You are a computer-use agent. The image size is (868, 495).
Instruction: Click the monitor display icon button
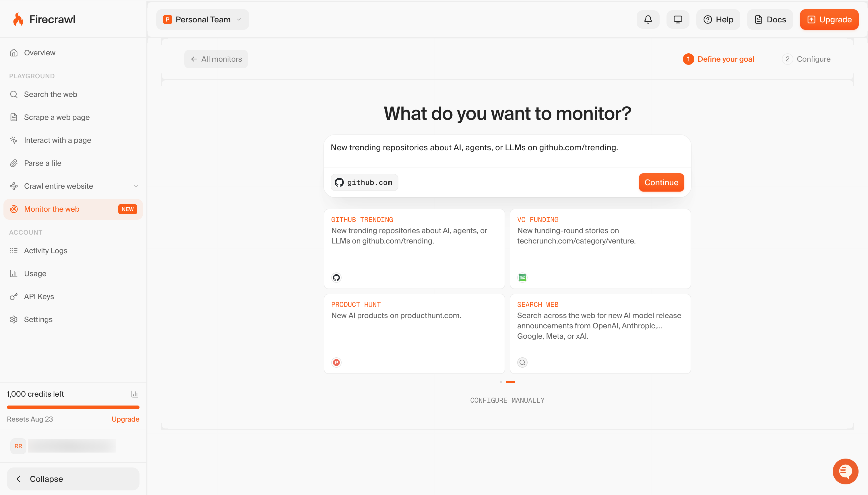pos(677,20)
